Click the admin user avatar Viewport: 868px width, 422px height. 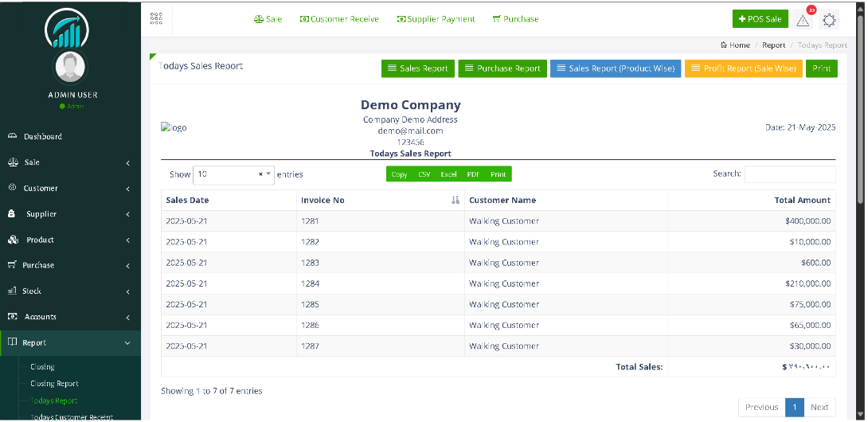click(x=70, y=67)
